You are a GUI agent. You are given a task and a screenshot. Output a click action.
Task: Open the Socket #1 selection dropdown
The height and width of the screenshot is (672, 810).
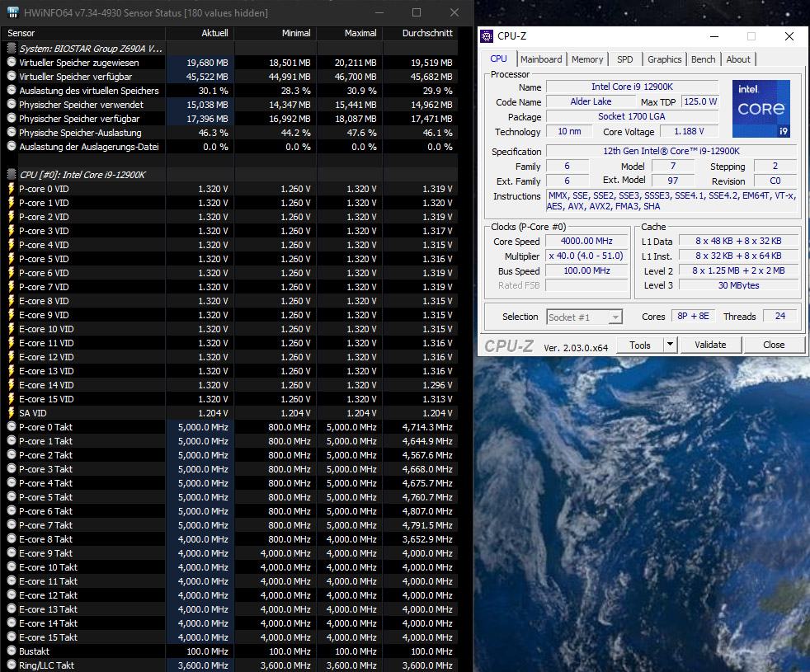click(x=584, y=317)
